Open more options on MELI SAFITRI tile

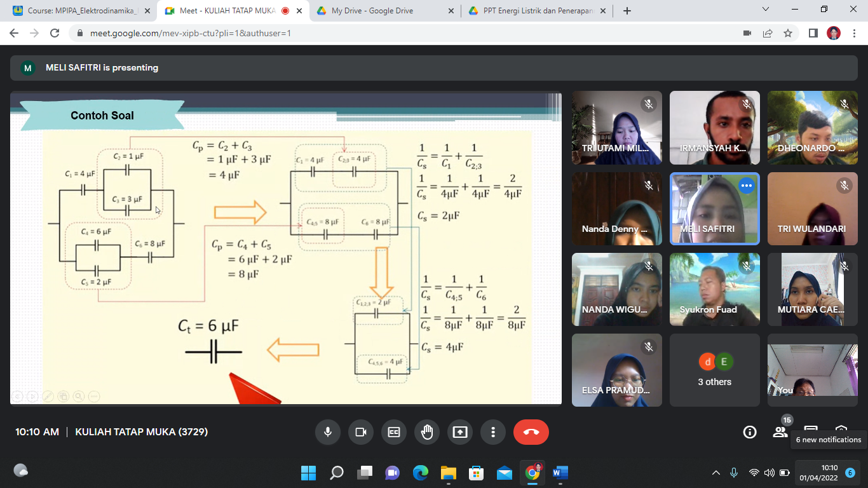746,186
